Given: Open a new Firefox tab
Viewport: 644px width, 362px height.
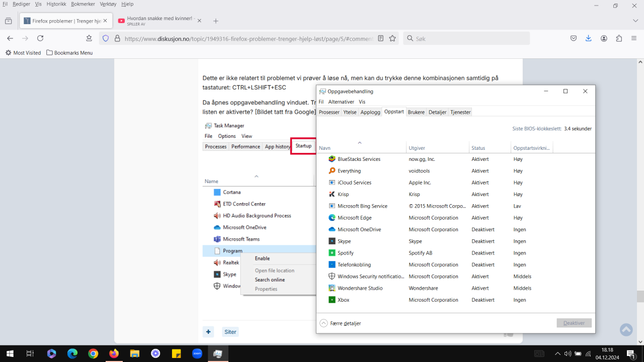Looking at the screenshot, I should (216, 21).
